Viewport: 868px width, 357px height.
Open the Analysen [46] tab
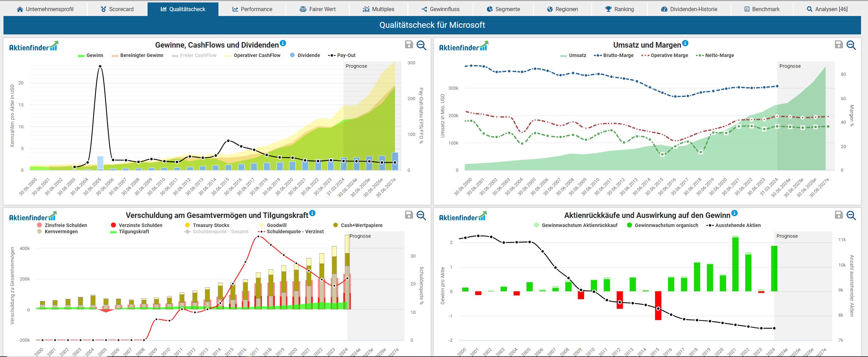[827, 9]
